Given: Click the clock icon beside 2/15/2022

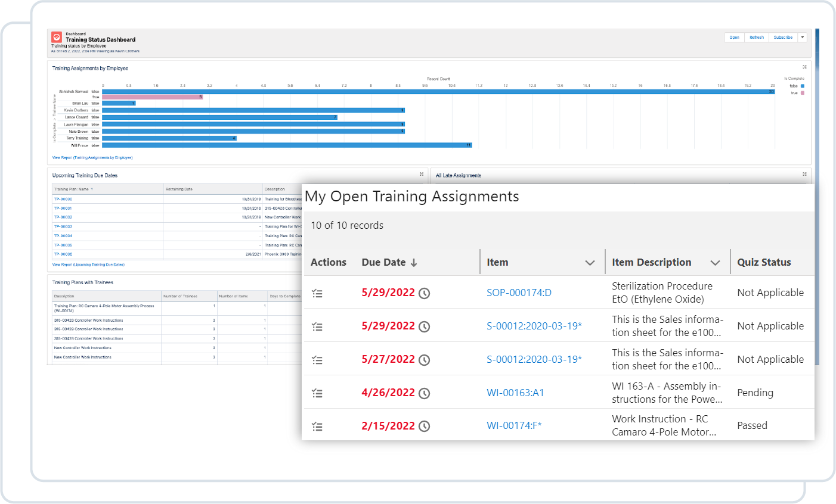Looking at the screenshot, I should click(x=424, y=426).
